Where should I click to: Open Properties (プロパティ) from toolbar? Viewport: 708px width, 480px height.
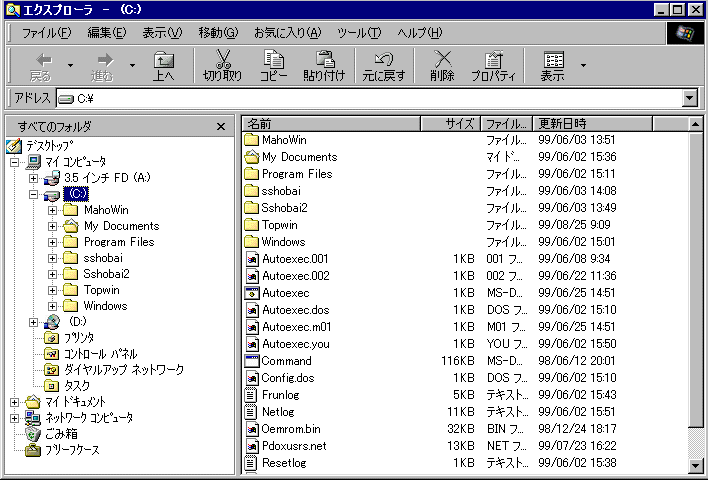pos(493,66)
